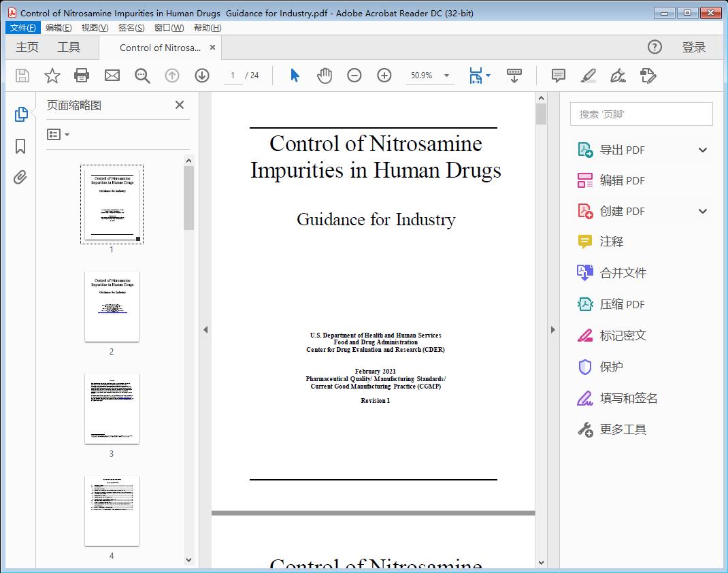Switch to the 工具 tab
Image resolution: width=728 pixels, height=573 pixels.
click(69, 47)
